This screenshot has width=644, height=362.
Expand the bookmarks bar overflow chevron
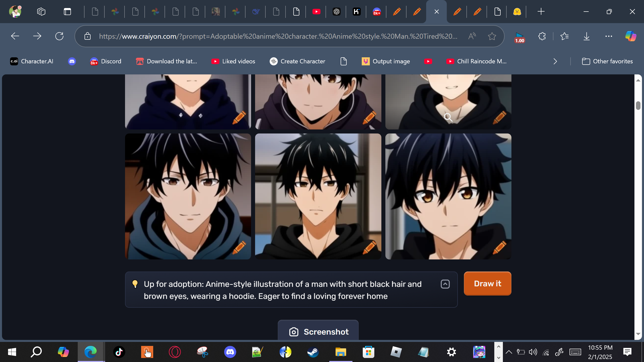click(555, 61)
